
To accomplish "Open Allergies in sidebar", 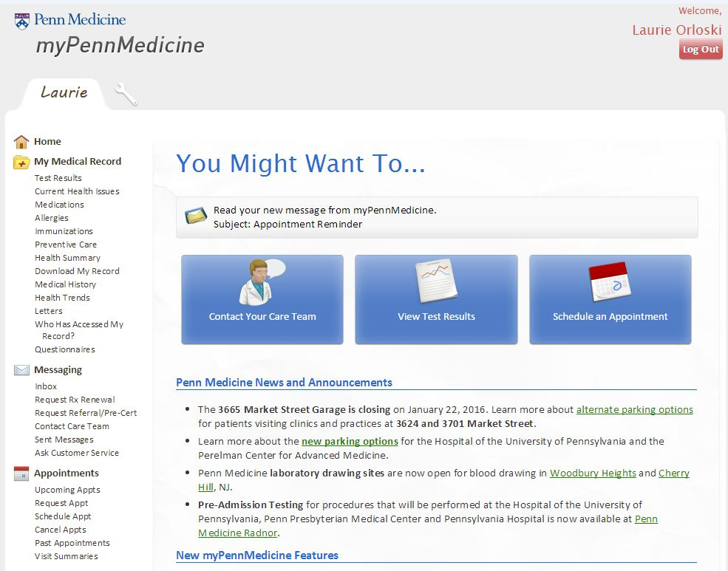I will click(52, 218).
